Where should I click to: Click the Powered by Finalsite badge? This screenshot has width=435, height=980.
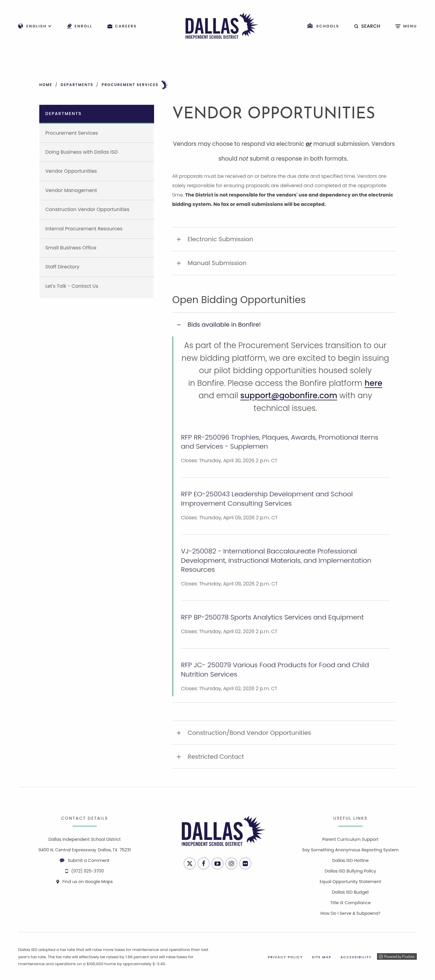[397, 956]
